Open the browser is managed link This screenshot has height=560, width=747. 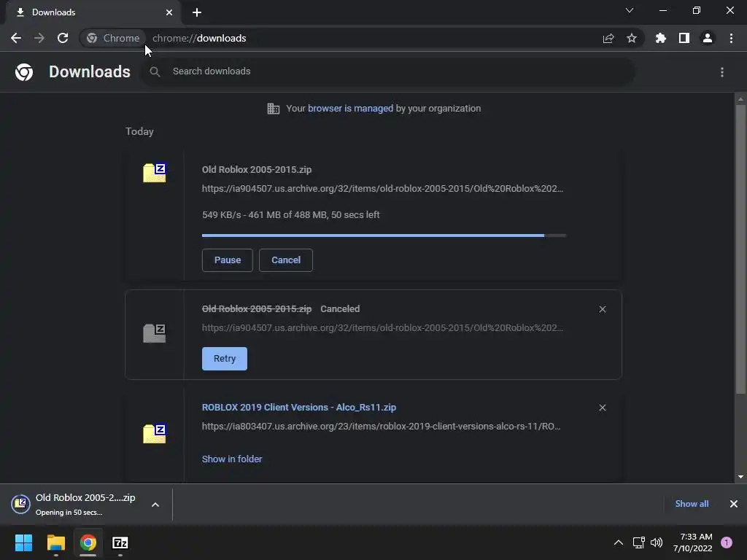(351, 109)
